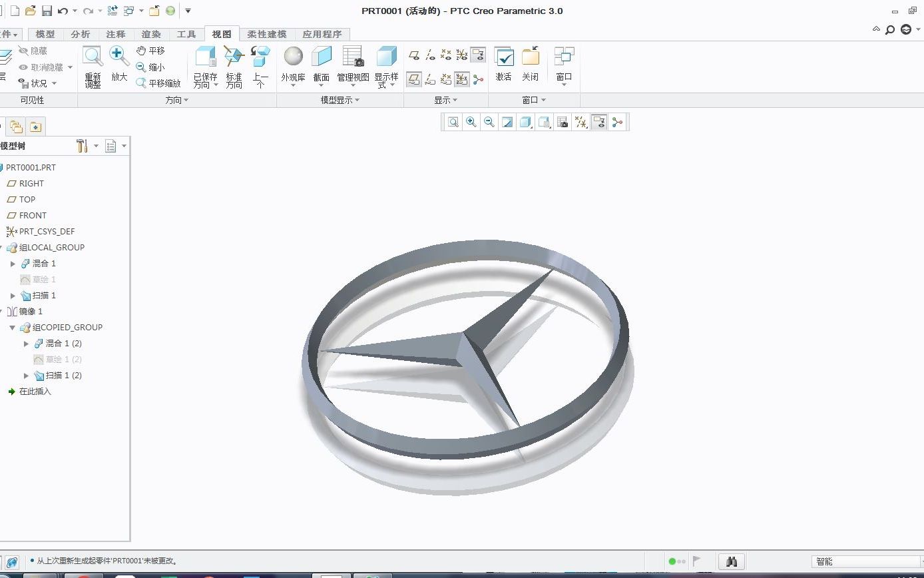Open View Manager camera icon in graphics toolbar
Screen dimensions: 924x578
(x=563, y=122)
